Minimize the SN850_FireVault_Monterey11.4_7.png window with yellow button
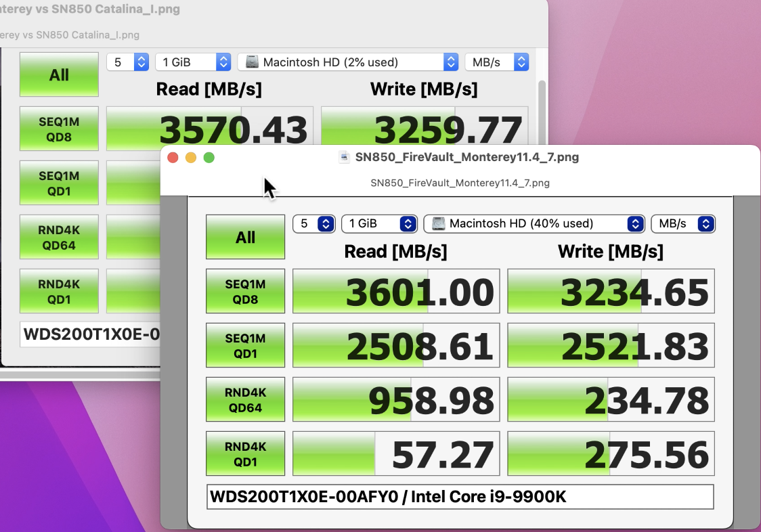Screen dimensions: 761x532 (191, 158)
